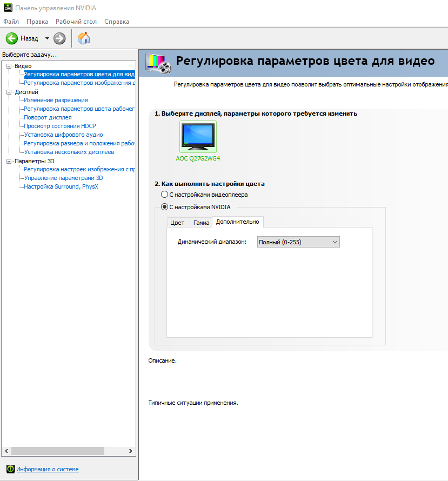Open 'Поворот дисплея' tree item
This screenshot has height=481, width=448.
coord(48,117)
